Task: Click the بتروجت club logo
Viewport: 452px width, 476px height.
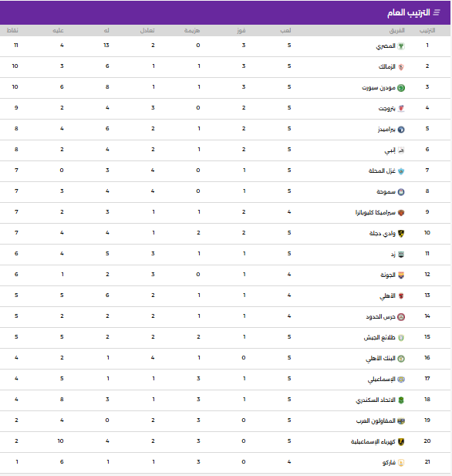Action: pyautogui.click(x=401, y=109)
